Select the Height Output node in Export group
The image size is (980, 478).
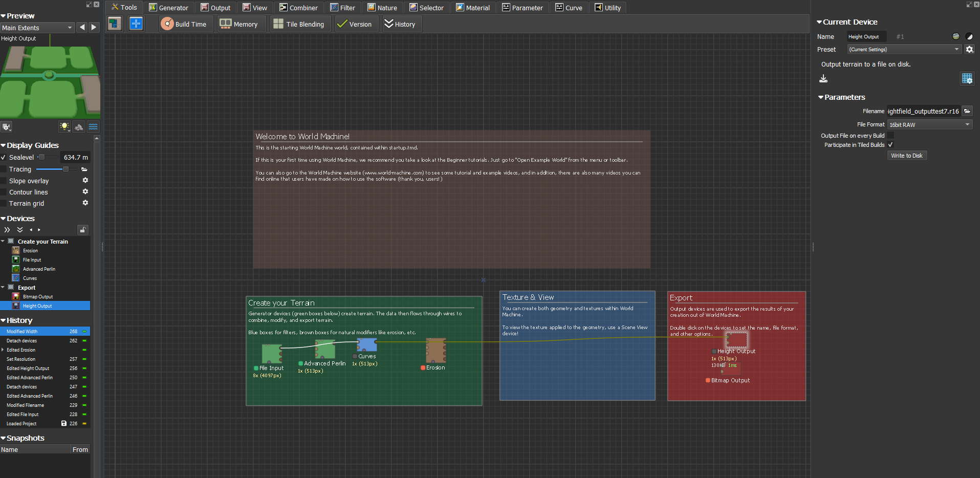tap(737, 339)
